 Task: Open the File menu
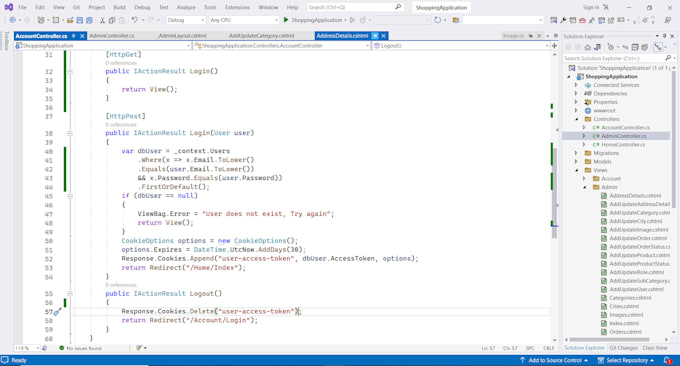coord(22,7)
